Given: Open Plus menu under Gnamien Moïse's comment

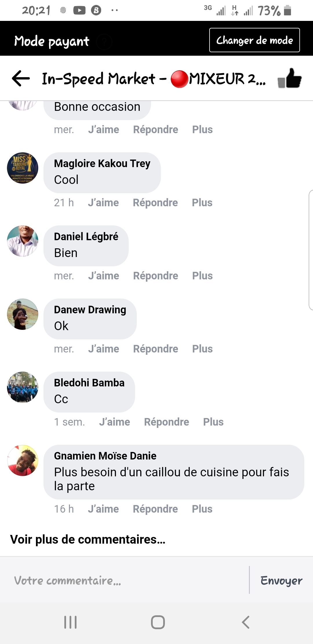Looking at the screenshot, I should tap(202, 509).
